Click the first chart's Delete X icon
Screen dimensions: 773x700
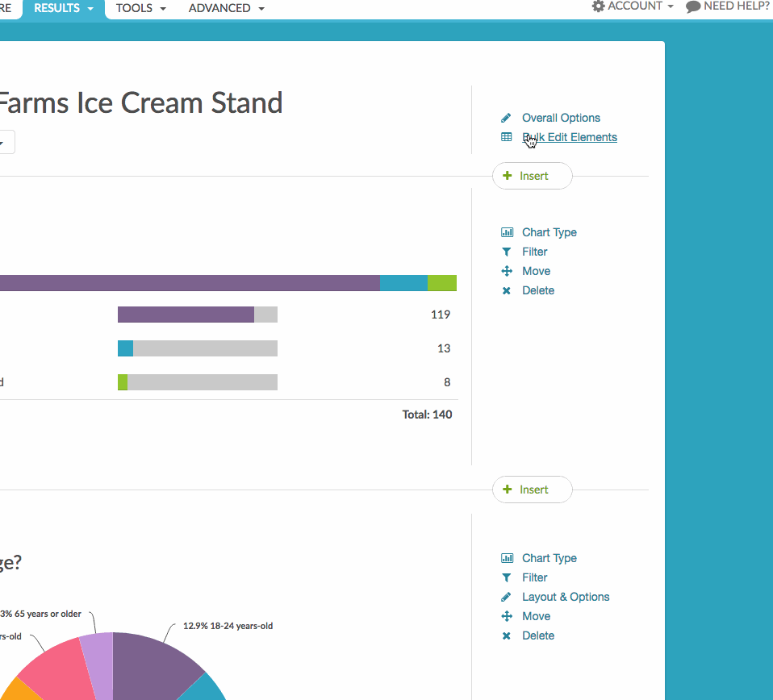pyautogui.click(x=506, y=290)
